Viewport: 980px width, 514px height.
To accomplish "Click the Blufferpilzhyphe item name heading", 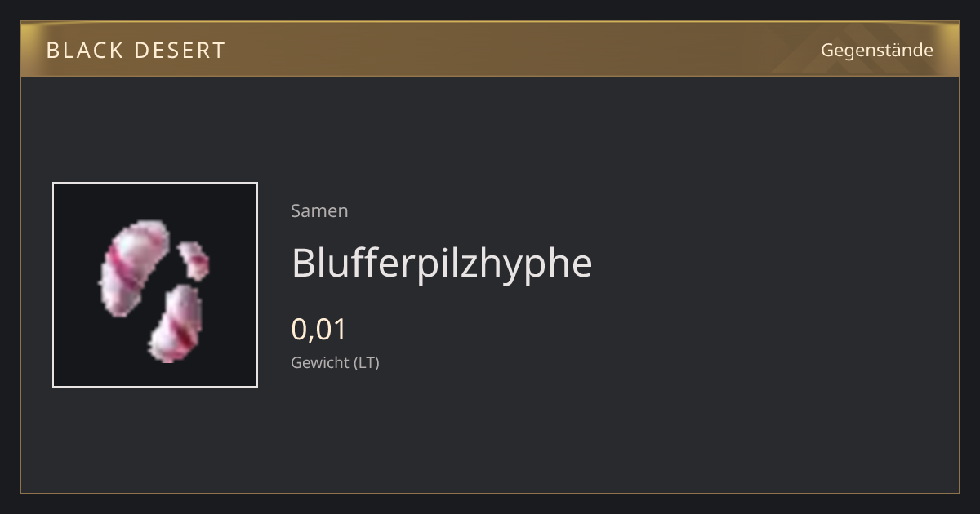I will [442, 263].
